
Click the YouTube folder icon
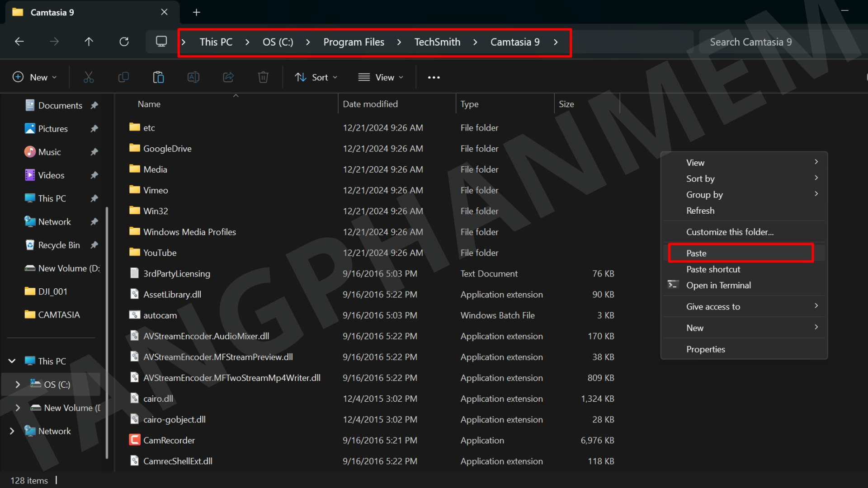click(134, 252)
